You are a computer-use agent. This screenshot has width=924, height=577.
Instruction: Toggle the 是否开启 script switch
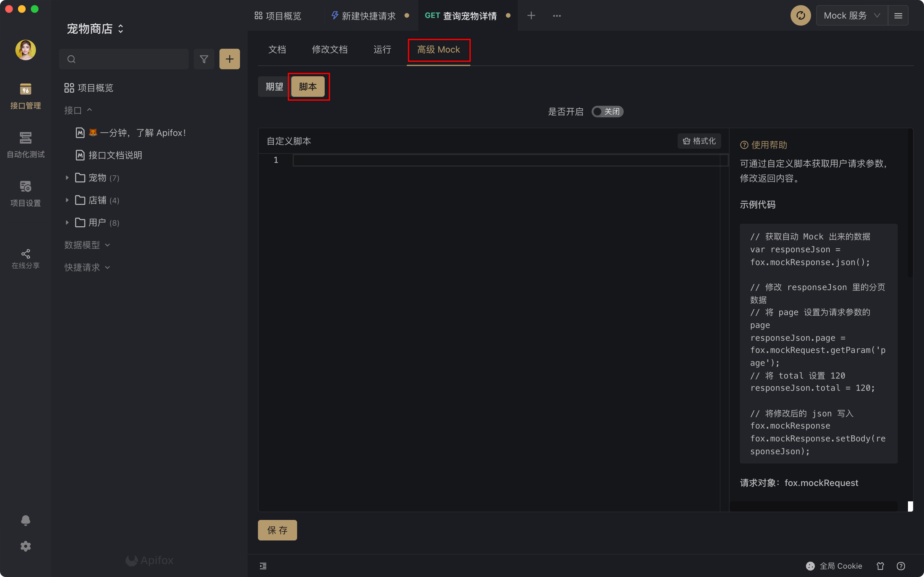pos(607,112)
